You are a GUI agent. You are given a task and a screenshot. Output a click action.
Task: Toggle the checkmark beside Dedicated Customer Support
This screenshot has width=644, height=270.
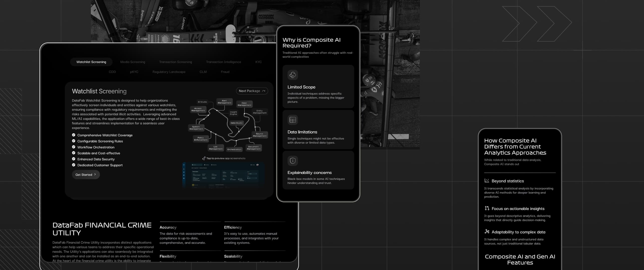73,165
